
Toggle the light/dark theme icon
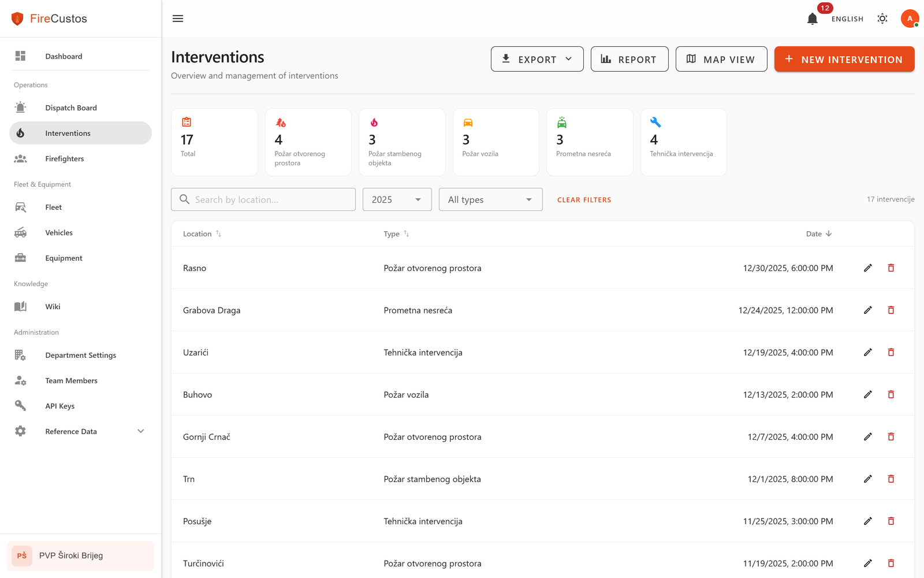coord(882,18)
